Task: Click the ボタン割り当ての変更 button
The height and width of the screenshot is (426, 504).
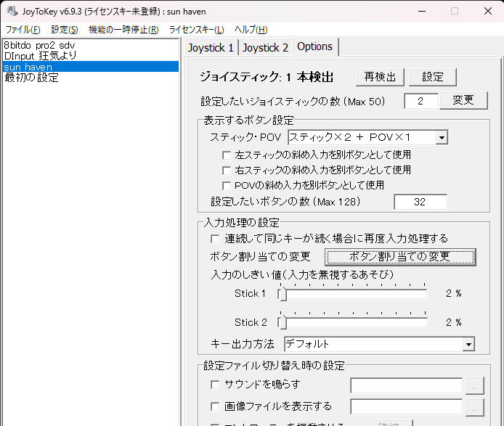Action: (x=400, y=257)
